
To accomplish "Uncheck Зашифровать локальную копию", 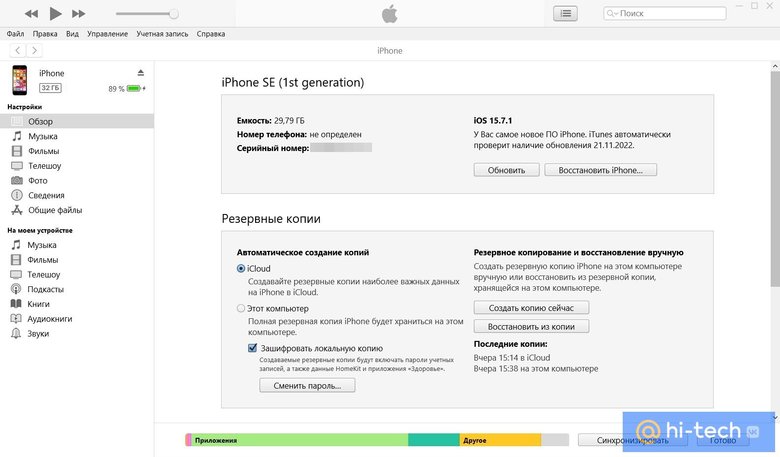I will tap(253, 348).
